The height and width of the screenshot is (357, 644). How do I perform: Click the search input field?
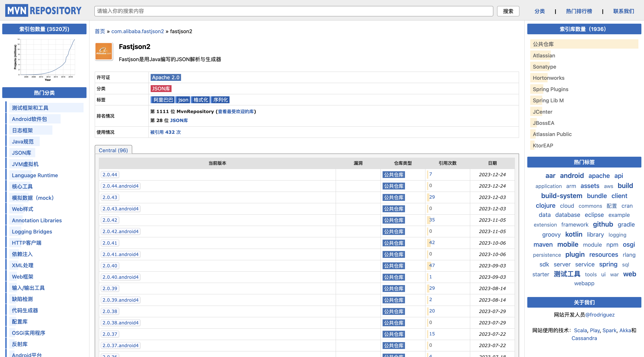293,11
